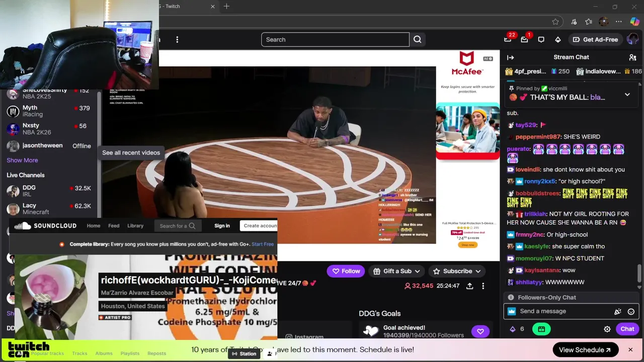Select the Playlists tab on SoundCloud profile
The image size is (644, 362).
coord(130,353)
